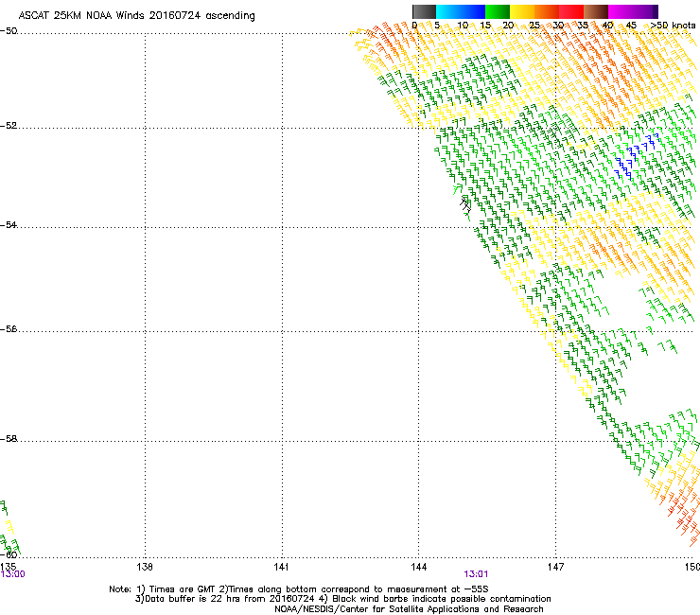Click the ASCAT 25KM NOAA Winds title
The image size is (700, 615).
pos(136,16)
